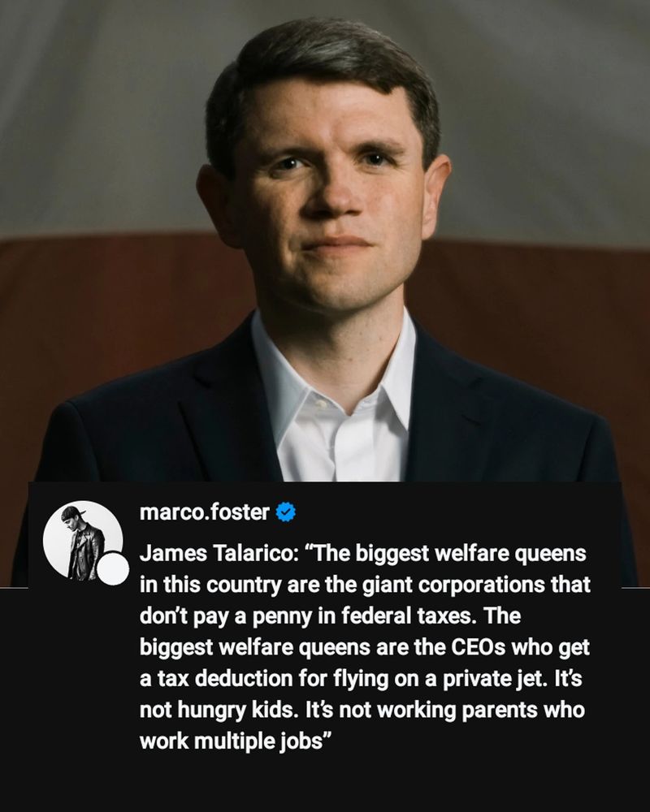Click the blue verified checkmark badge
This screenshot has height=812, width=650.
point(286,512)
